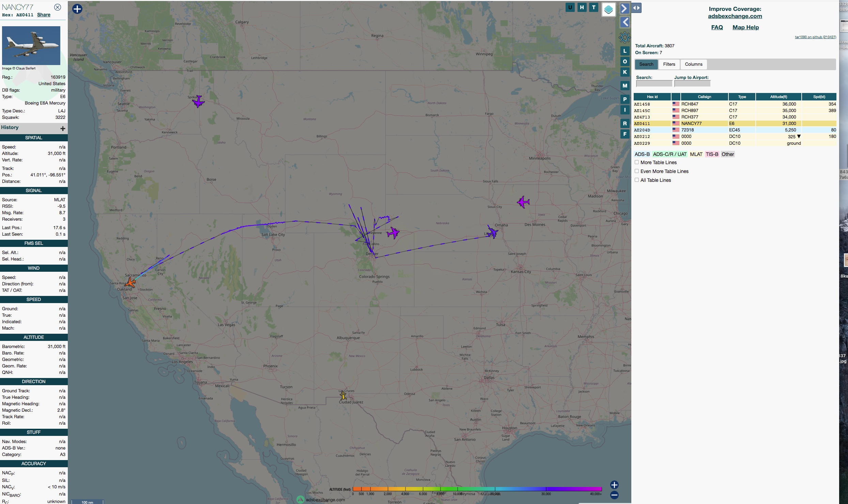
Task: Enable All Table Lines checkbox
Action: coord(636,180)
